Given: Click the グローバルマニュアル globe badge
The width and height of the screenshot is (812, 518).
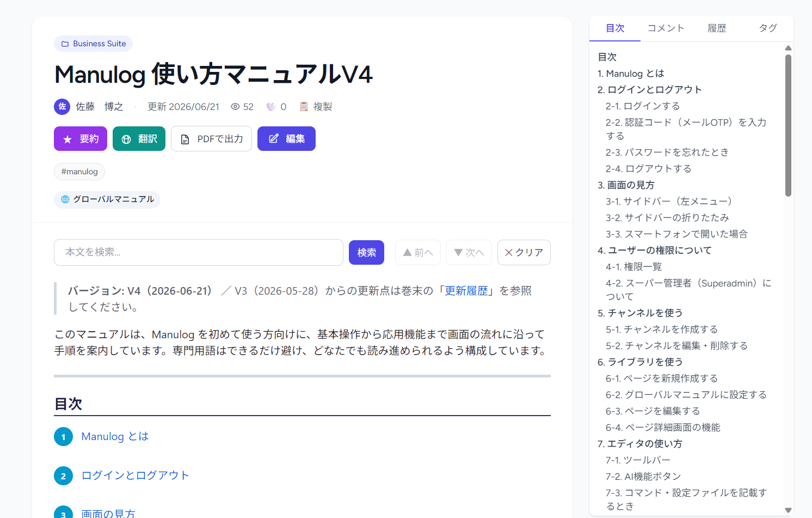Looking at the screenshot, I should click(107, 199).
